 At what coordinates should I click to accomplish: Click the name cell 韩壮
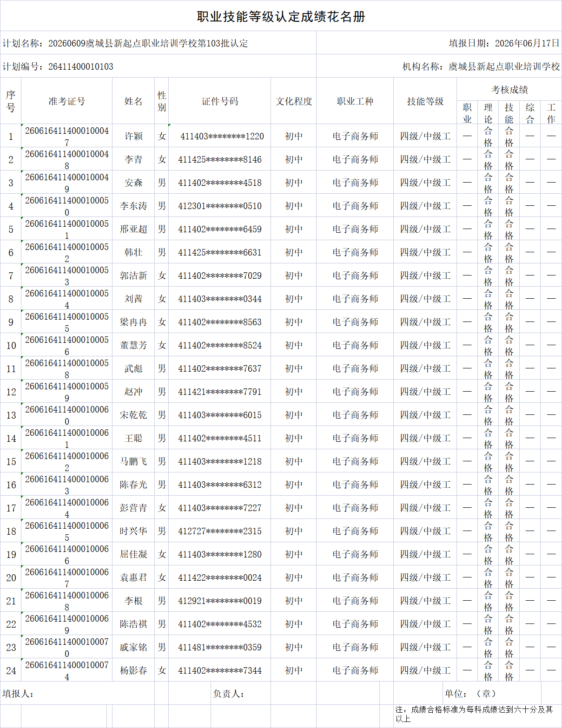pyautogui.click(x=133, y=252)
